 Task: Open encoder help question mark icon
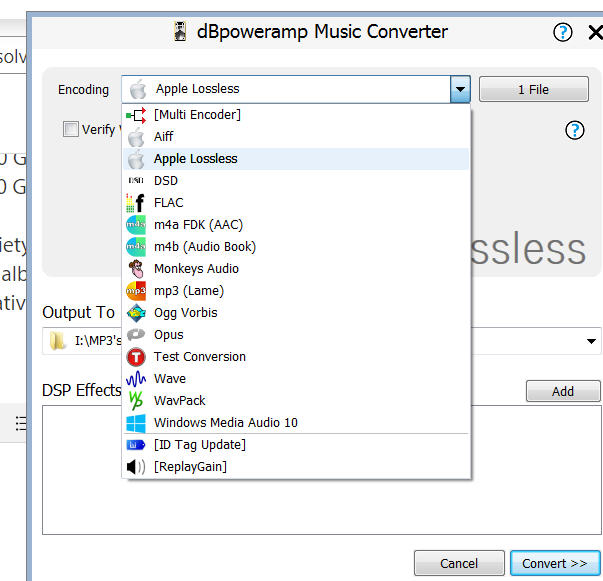(575, 130)
